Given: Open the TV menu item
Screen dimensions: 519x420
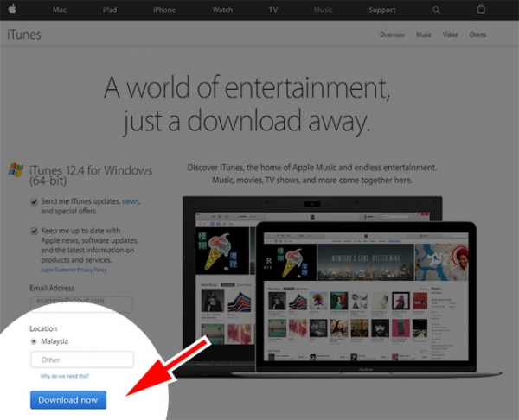Looking at the screenshot, I should [x=273, y=10].
